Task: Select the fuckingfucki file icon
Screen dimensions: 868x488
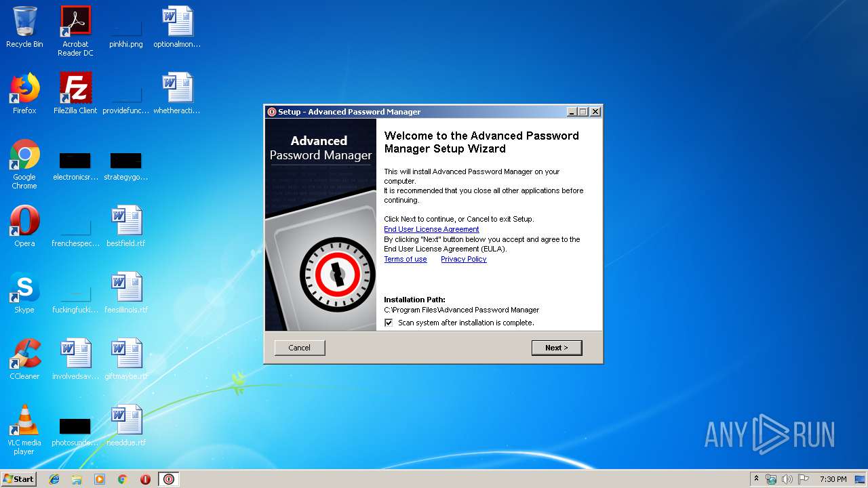Action: [75, 297]
